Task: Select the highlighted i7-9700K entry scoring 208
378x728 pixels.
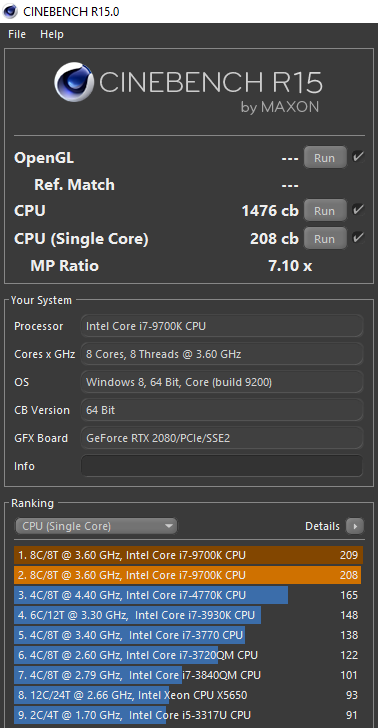Action: [188, 575]
